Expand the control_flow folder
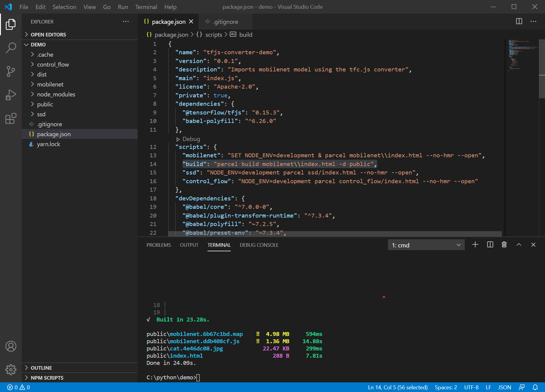The height and width of the screenshot is (392, 545). click(x=80, y=64)
